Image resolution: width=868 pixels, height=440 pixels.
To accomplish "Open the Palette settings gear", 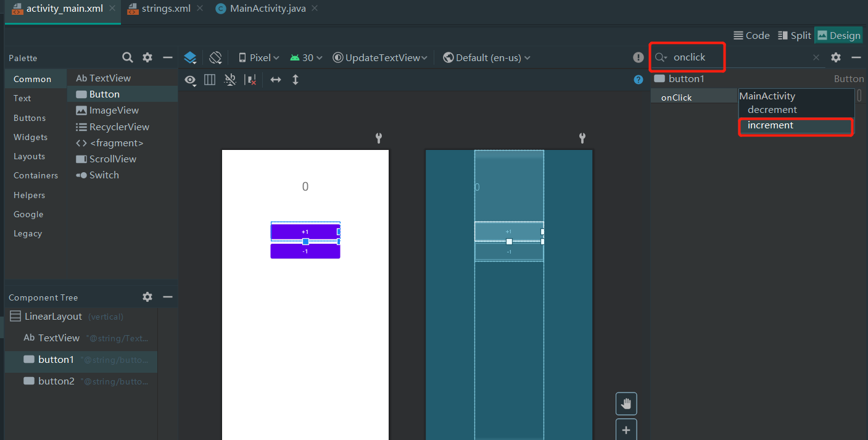I will (147, 57).
